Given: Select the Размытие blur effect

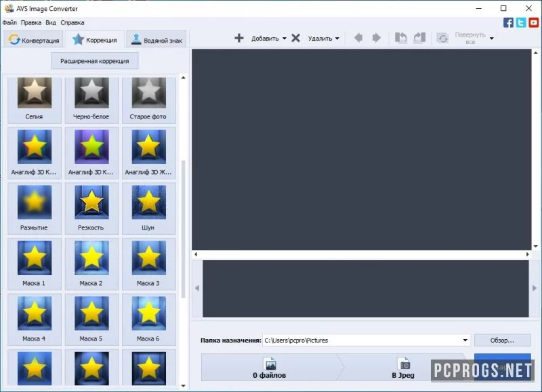Looking at the screenshot, I should click(35, 209).
